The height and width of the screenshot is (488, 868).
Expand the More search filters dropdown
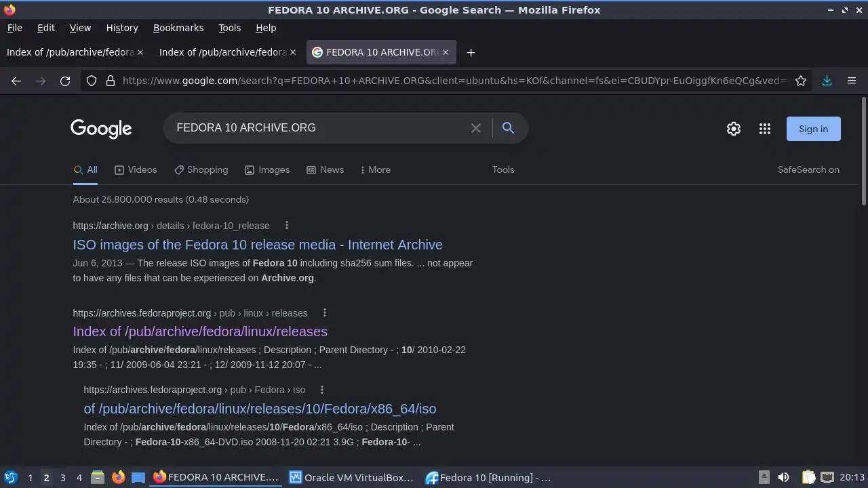375,169
